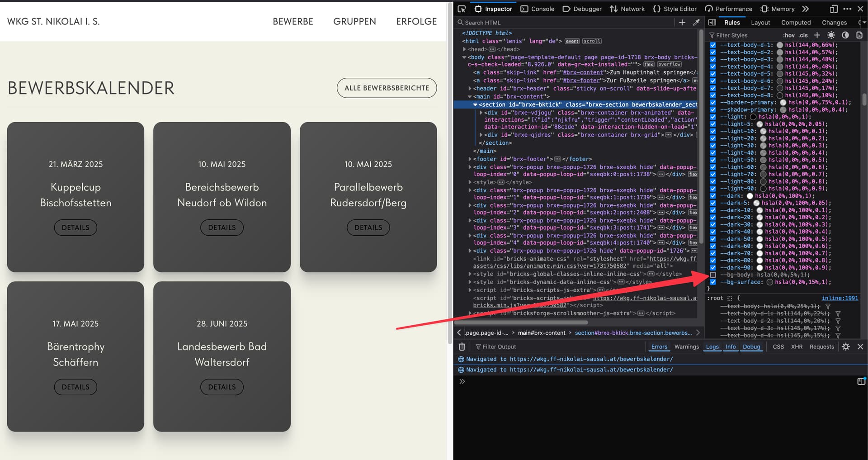
Task: Uncheck the --dark-90 property
Action: pyautogui.click(x=713, y=268)
